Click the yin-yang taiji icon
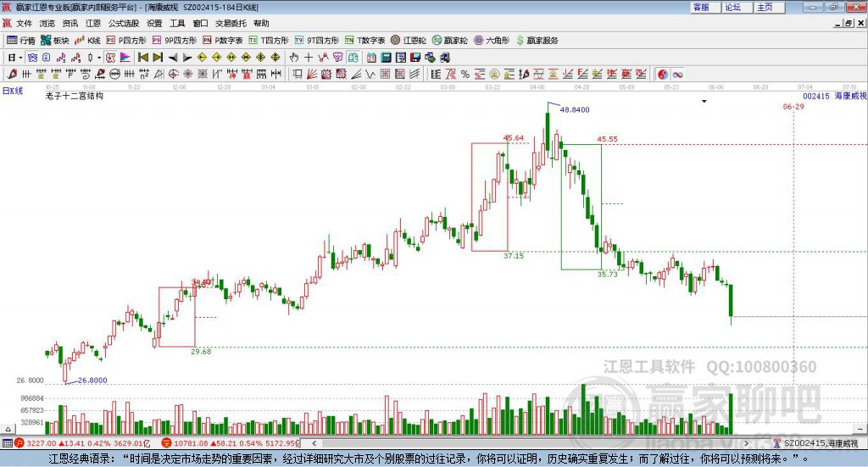The width and height of the screenshot is (868, 467). pyautogui.click(x=663, y=74)
